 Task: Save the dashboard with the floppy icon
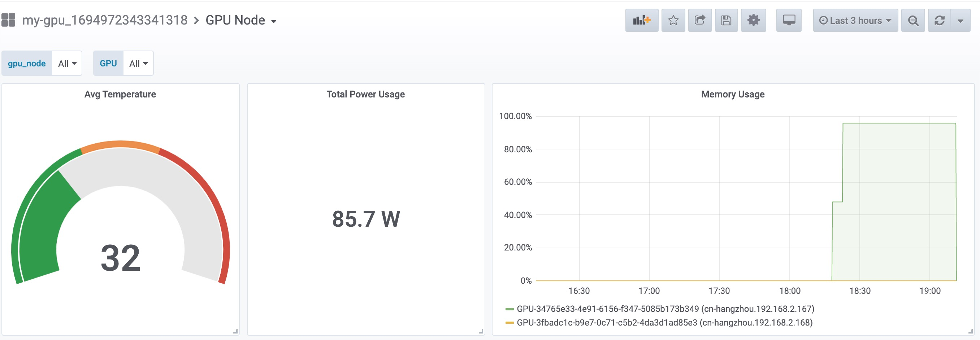[x=726, y=20]
